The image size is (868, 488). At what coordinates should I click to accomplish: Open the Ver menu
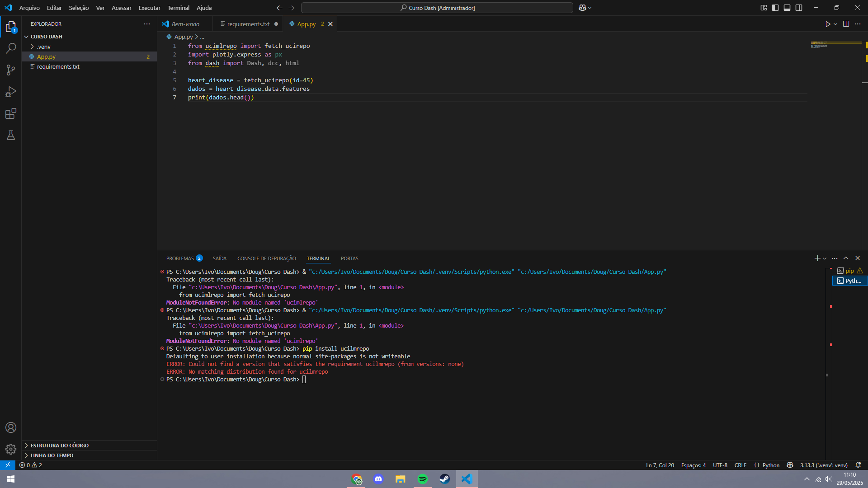100,8
